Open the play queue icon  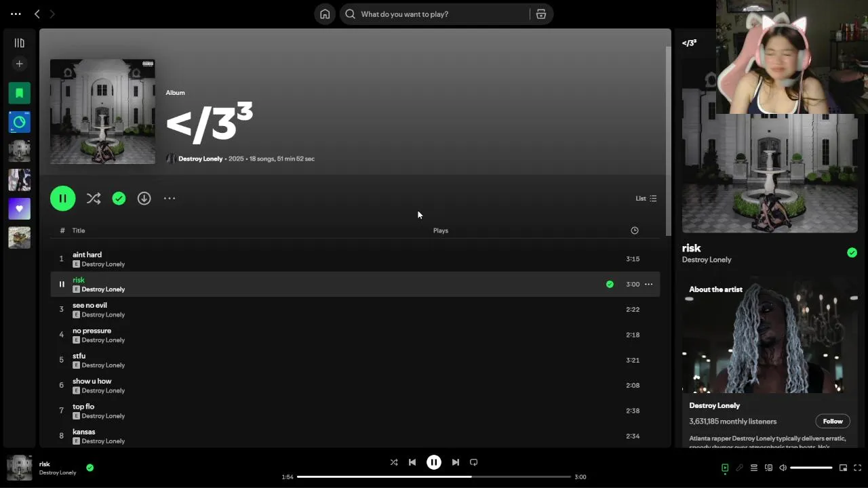click(753, 468)
